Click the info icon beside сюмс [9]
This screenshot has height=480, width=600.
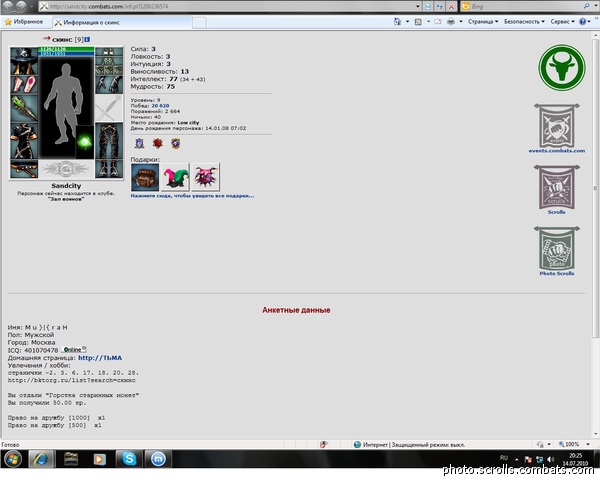click(87, 39)
